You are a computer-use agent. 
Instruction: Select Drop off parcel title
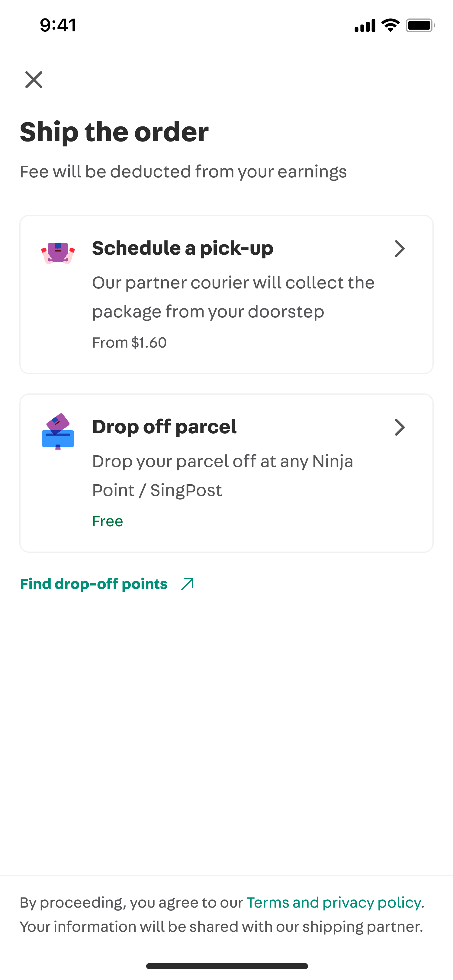(x=165, y=426)
